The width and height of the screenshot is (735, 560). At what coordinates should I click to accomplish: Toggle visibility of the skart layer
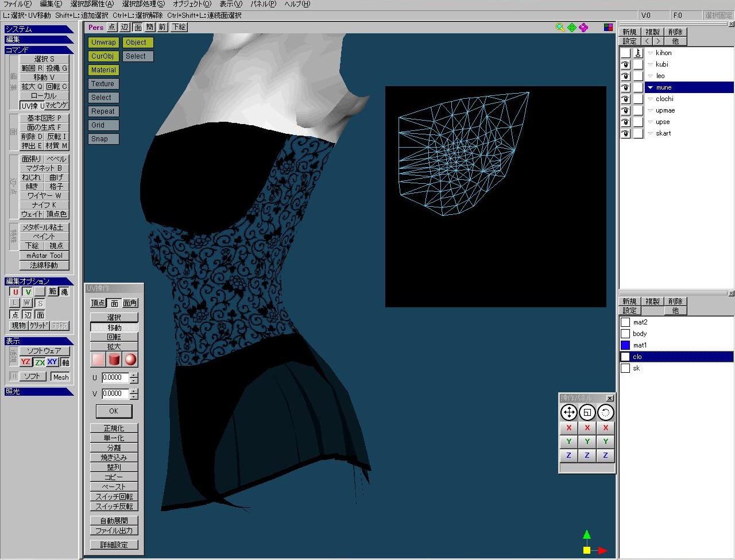[x=625, y=133]
